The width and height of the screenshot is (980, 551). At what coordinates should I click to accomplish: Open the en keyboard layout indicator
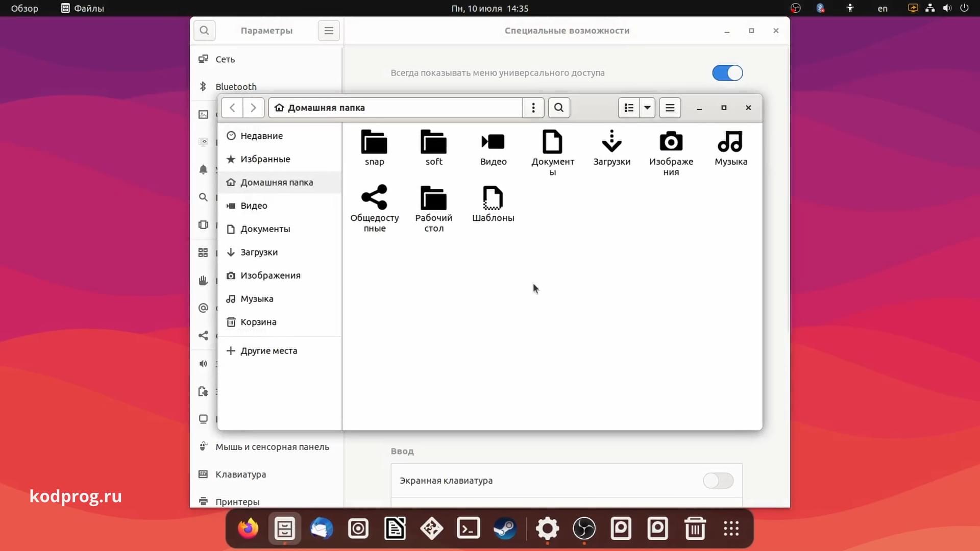click(883, 8)
